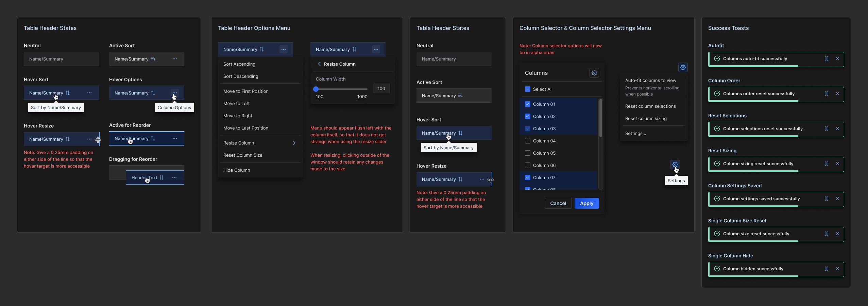Pause the Columns auto-fit successfully toast

coord(827,59)
